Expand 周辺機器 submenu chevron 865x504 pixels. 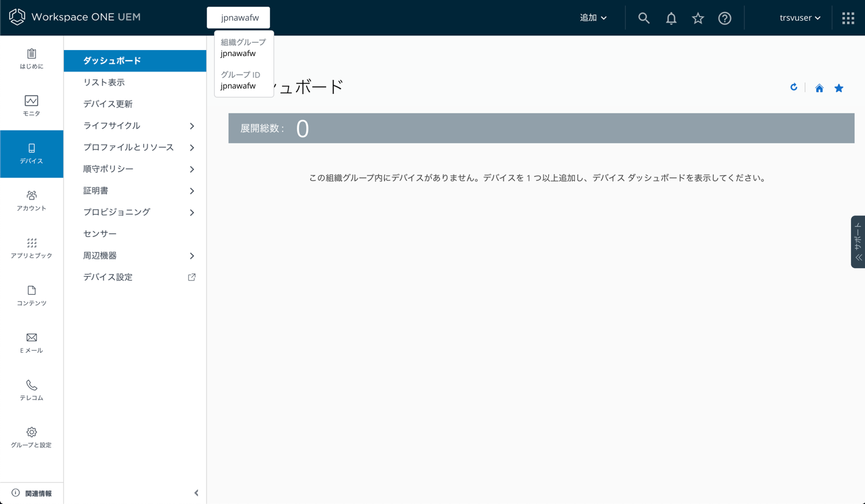pos(192,256)
